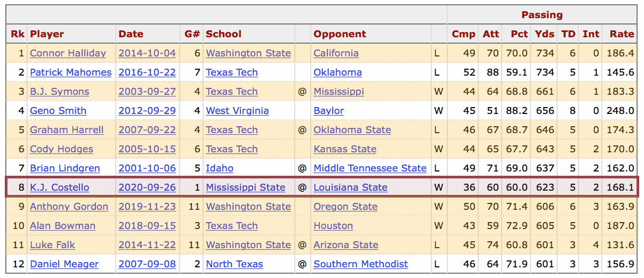Sort table by Rate column header

(622, 34)
